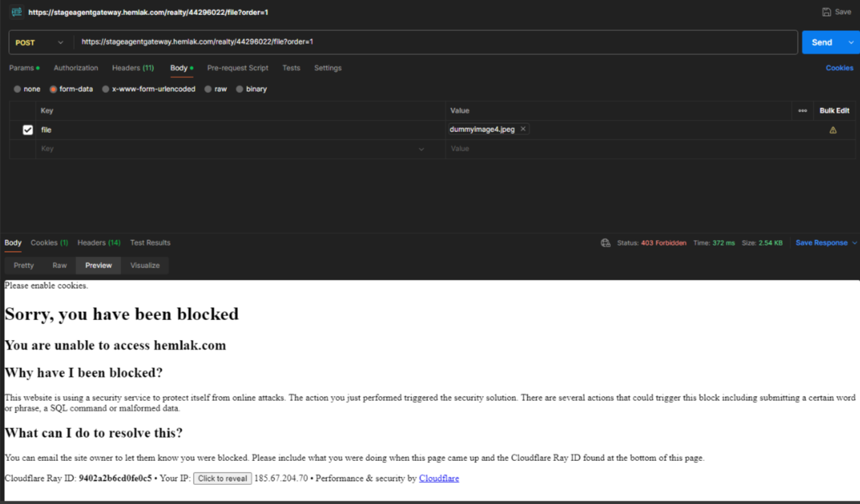Image resolution: width=860 pixels, height=504 pixels.
Task: Click the warning triangle icon in file row
Action: [833, 130]
